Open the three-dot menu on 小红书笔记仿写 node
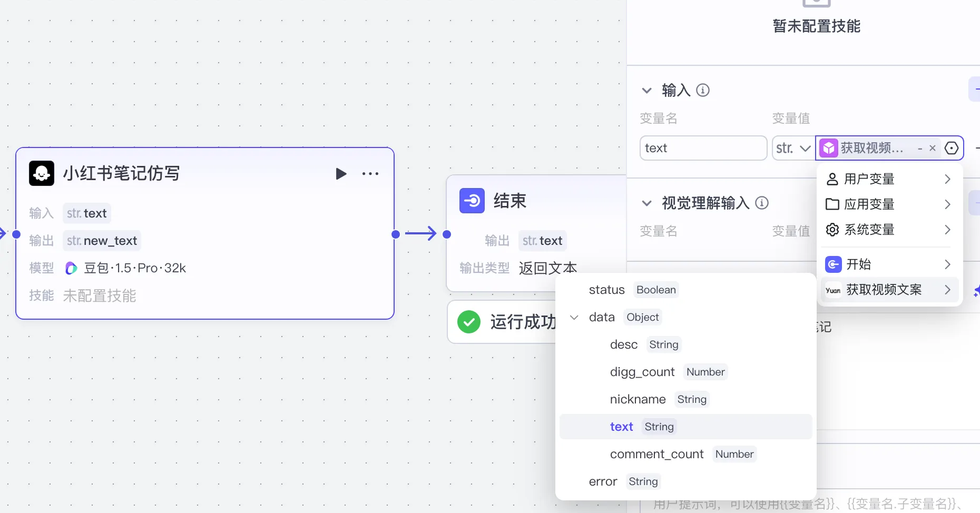 pyautogui.click(x=370, y=174)
